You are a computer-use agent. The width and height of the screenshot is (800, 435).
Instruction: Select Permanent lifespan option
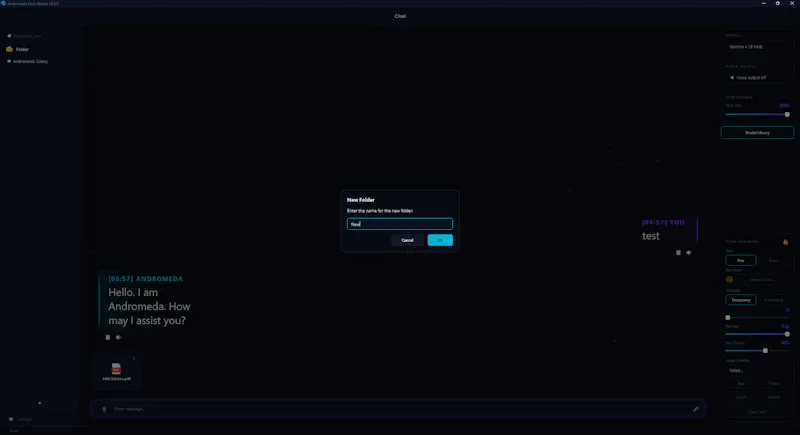coord(773,300)
